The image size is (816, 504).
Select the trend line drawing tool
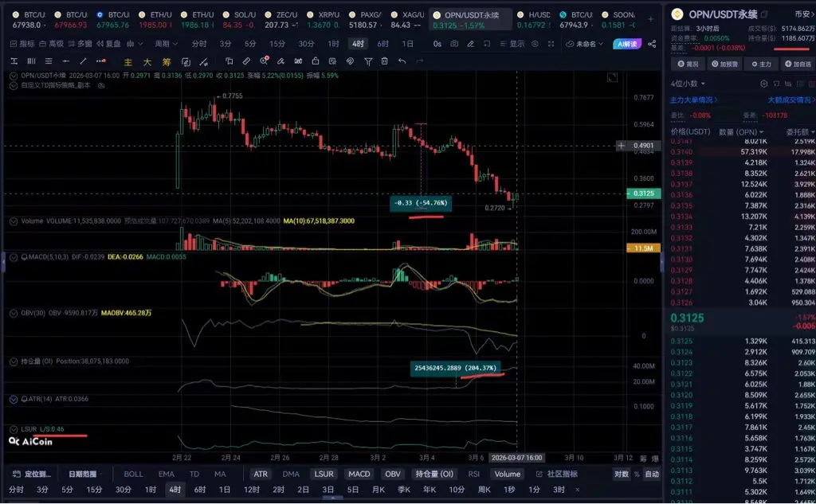click(83, 61)
